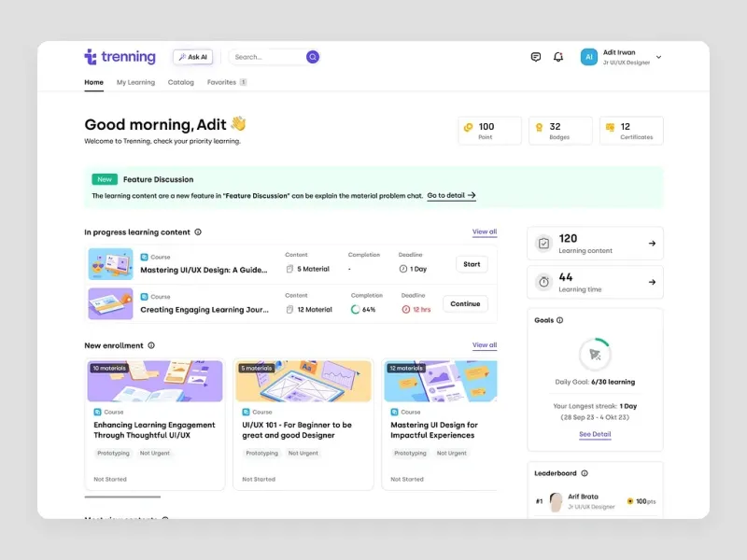Continue the Creating Engaging Learning Journey course
Image resolution: width=747 pixels, height=560 pixels.
tap(465, 304)
